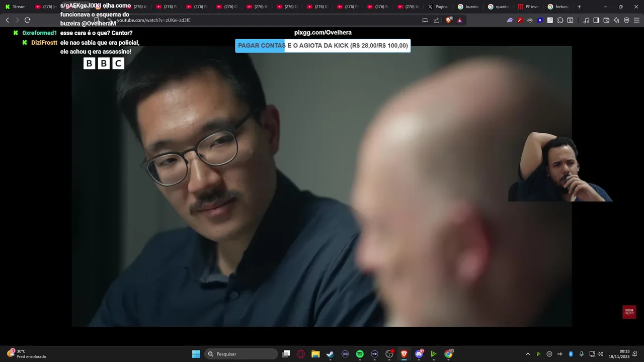Screen dimensions: 644x362
Task: Click the streamer webcam overlay
Action: [x=560, y=166]
